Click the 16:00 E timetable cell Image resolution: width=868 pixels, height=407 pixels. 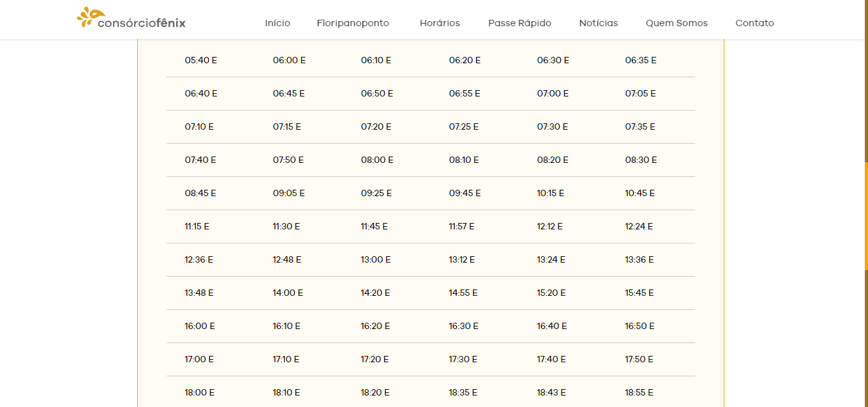[200, 326]
